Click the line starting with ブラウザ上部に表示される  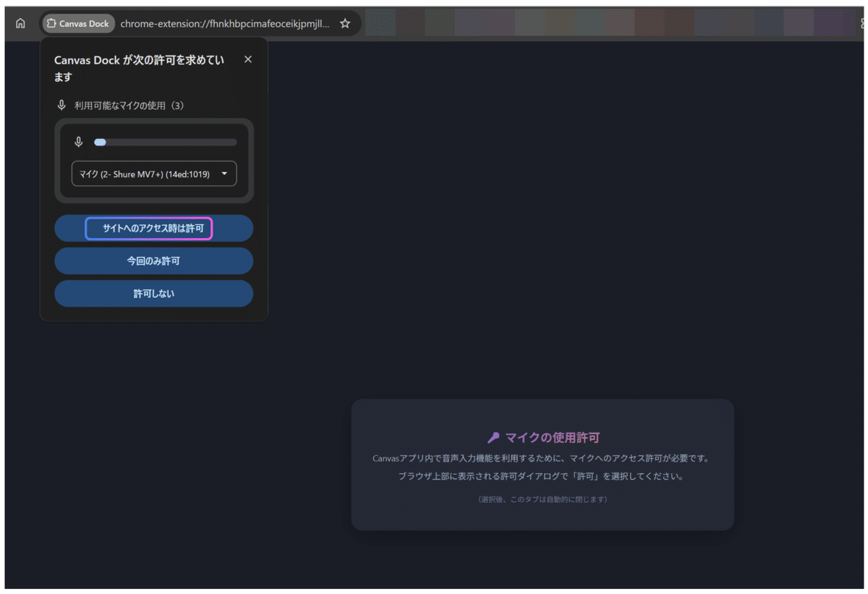tap(541, 476)
